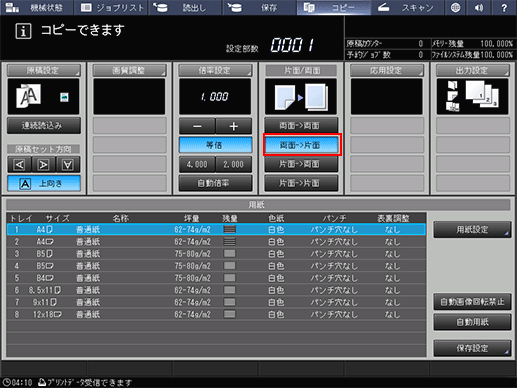Open the ジョブリスト tab

tap(111, 8)
